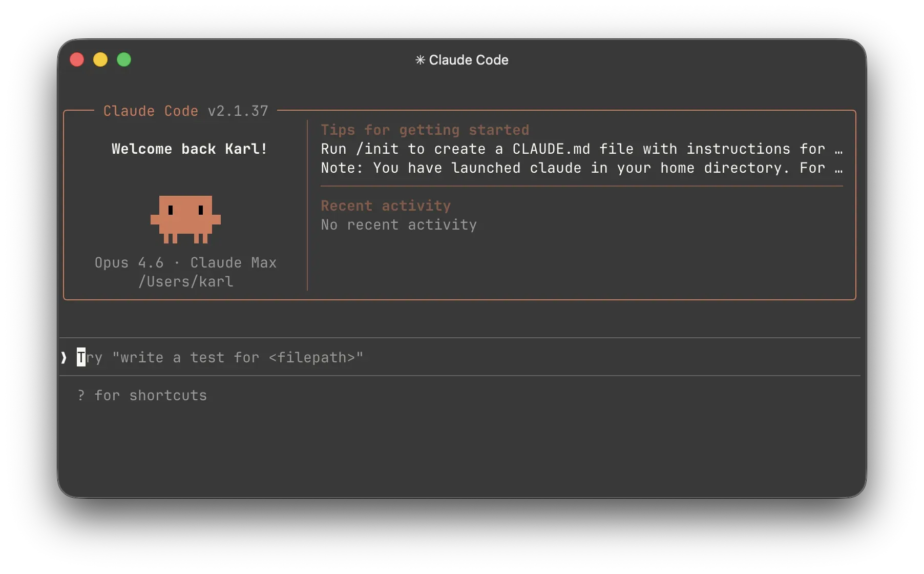Click the asterisk icon in the title bar
The width and height of the screenshot is (924, 574).
coord(420,60)
